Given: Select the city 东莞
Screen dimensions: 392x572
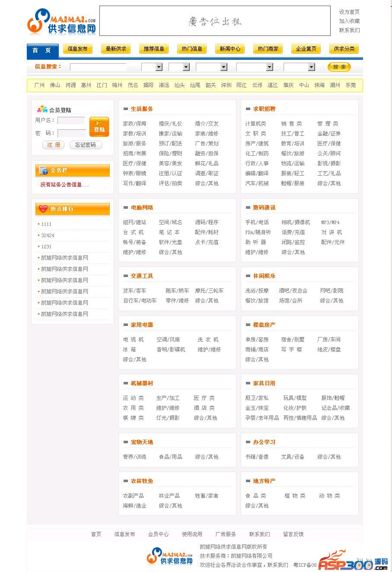Looking at the screenshot, I should pos(351,85).
